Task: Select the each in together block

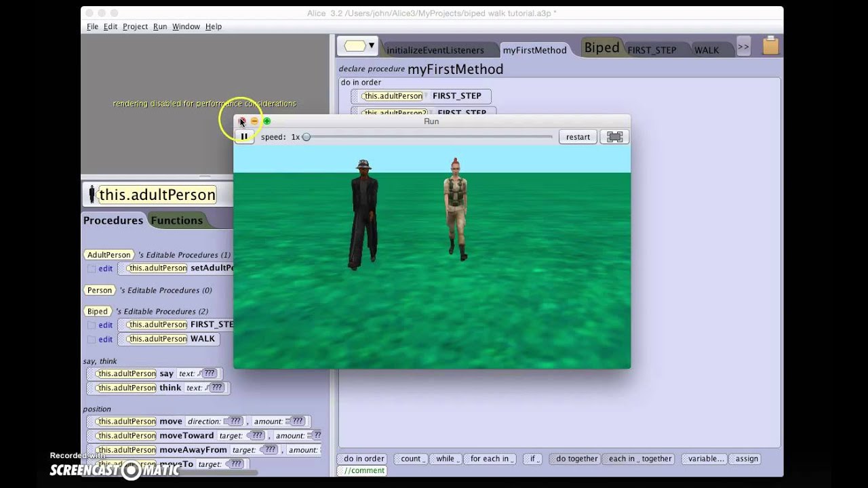Action: pos(639,459)
